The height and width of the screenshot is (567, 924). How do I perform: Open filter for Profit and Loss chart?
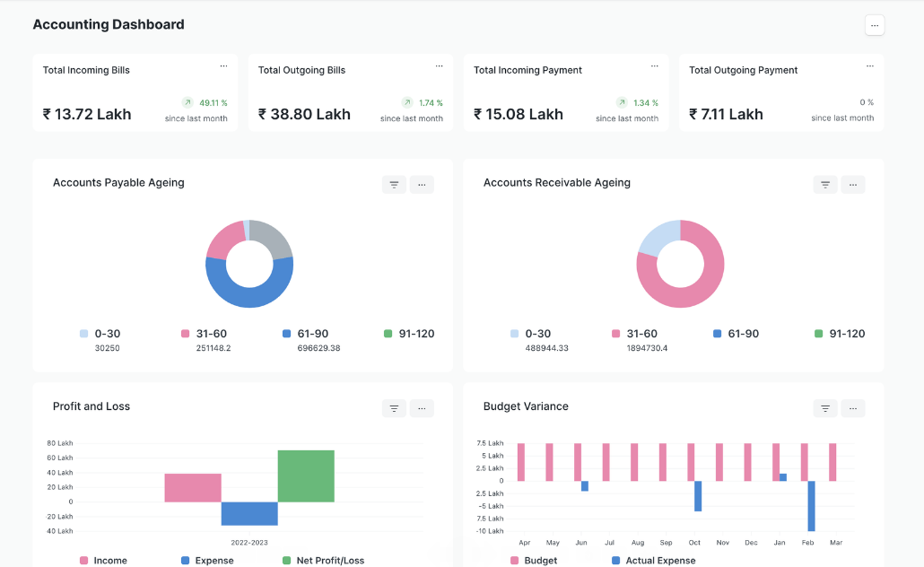[x=394, y=408]
